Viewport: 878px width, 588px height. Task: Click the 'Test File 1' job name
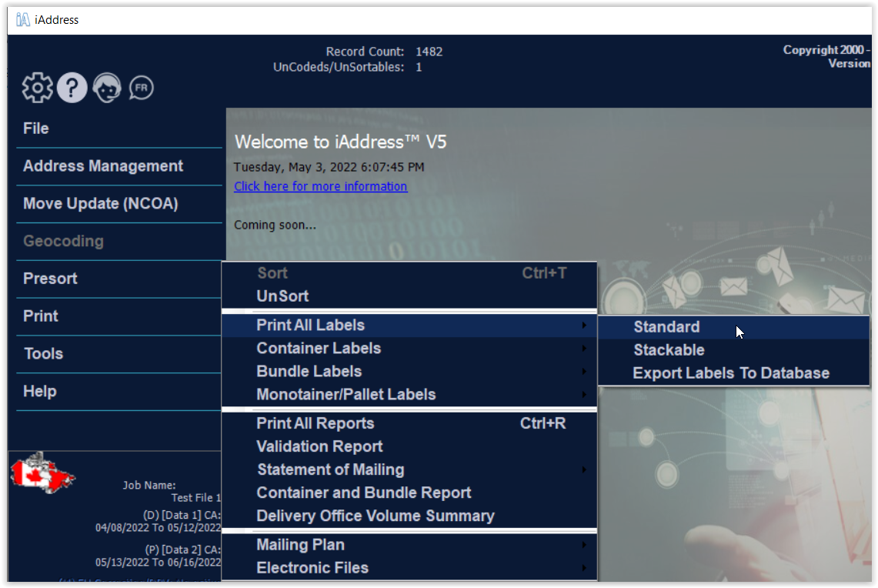[x=196, y=498]
